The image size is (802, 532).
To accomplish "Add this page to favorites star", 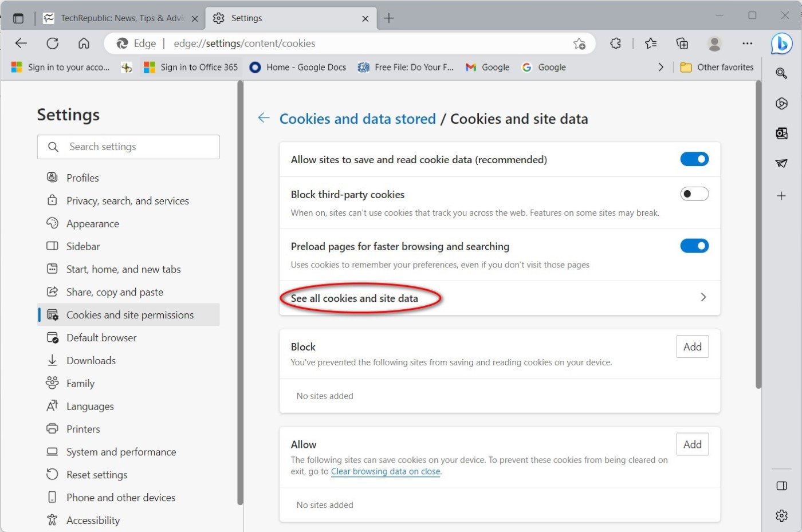I will (579, 44).
